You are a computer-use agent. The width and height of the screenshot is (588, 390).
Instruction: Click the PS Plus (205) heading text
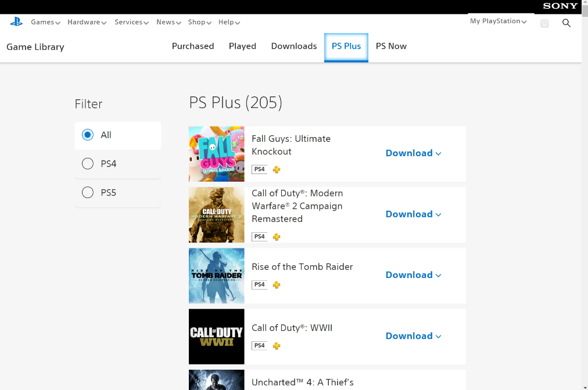coord(235,103)
